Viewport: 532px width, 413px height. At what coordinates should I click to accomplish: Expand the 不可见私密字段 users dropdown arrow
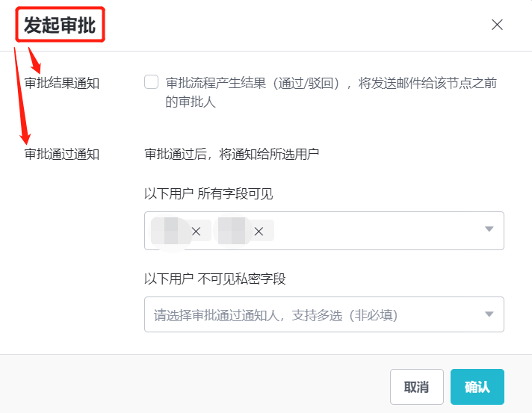pyautogui.click(x=489, y=314)
